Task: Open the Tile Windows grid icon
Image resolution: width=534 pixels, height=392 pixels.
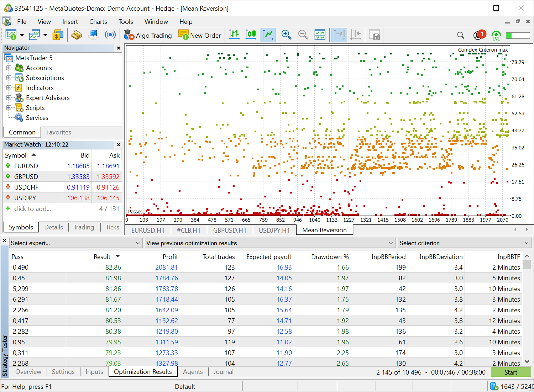Action: click(320, 35)
